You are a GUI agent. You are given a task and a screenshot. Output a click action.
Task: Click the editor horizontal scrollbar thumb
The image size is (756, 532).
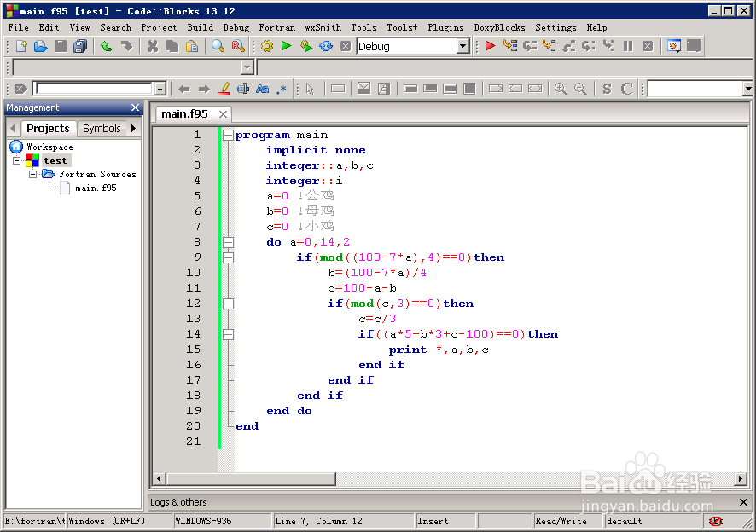[251, 479]
